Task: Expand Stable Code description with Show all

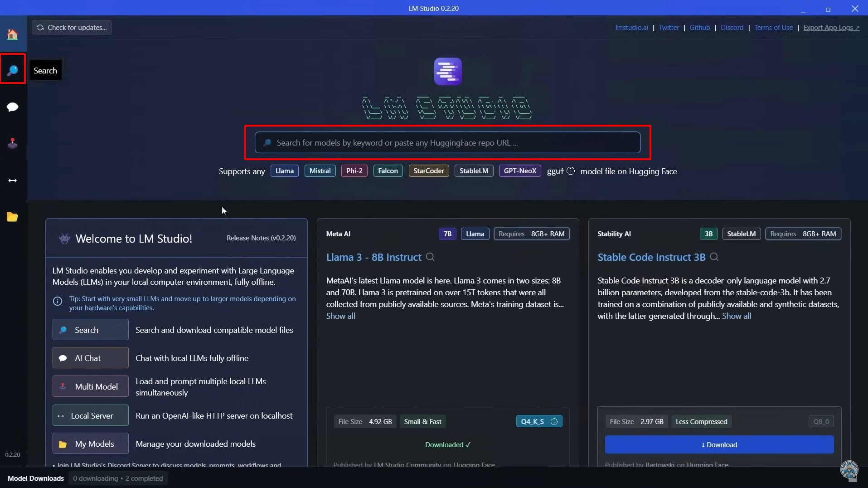Action: [x=737, y=316]
